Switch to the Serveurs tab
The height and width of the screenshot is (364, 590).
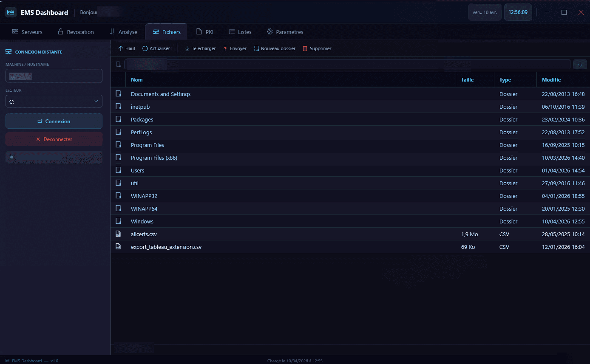click(27, 32)
